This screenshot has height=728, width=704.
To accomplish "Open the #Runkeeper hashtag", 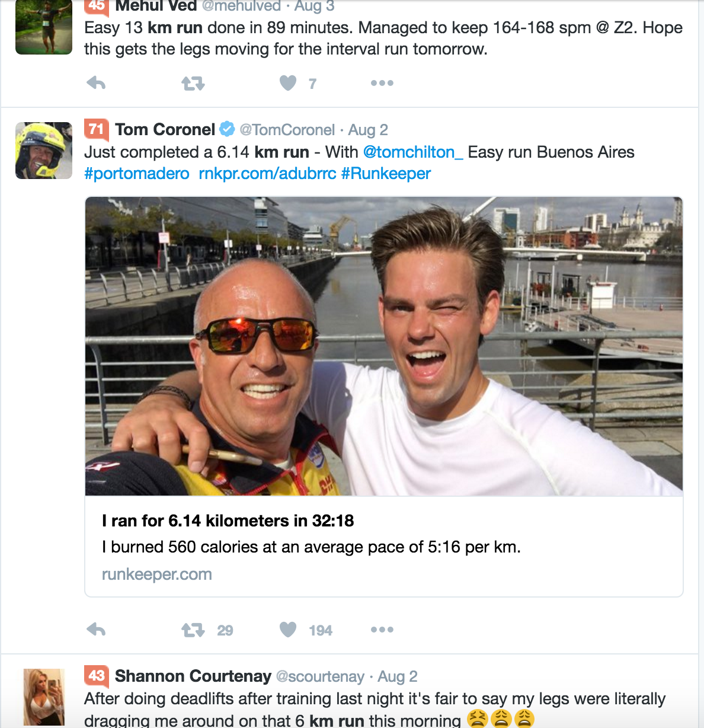I will 386,174.
